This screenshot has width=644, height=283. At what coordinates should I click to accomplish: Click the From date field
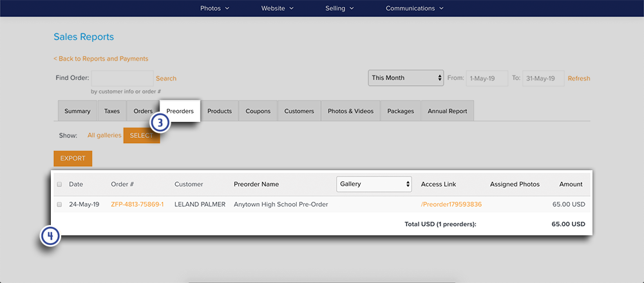[x=487, y=78]
